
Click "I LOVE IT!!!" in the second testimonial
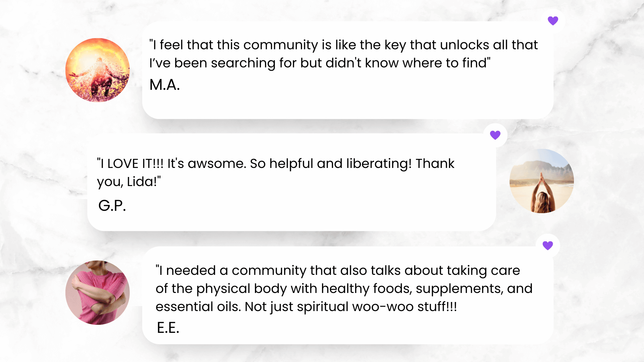point(130,164)
